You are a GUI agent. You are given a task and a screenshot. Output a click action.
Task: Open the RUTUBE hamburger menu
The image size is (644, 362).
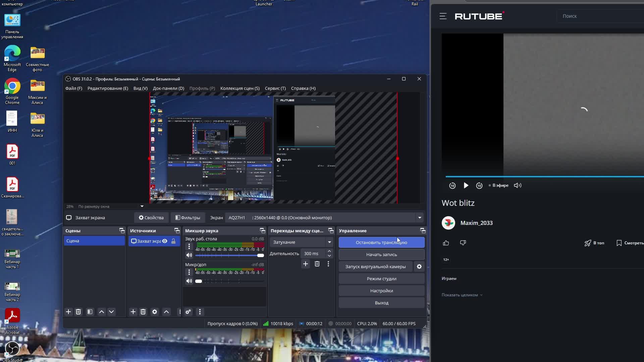pyautogui.click(x=443, y=16)
